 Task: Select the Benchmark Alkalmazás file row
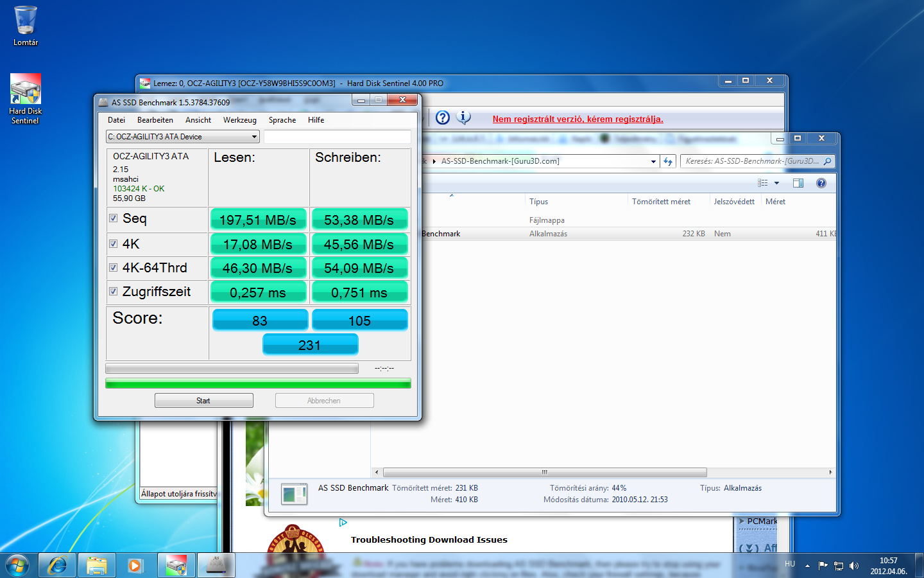[629, 234]
